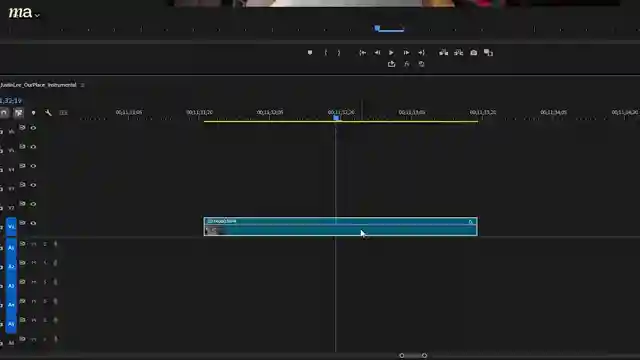The image size is (640, 360).
Task: Toggle A4 track targeting
Action: pos(11,305)
